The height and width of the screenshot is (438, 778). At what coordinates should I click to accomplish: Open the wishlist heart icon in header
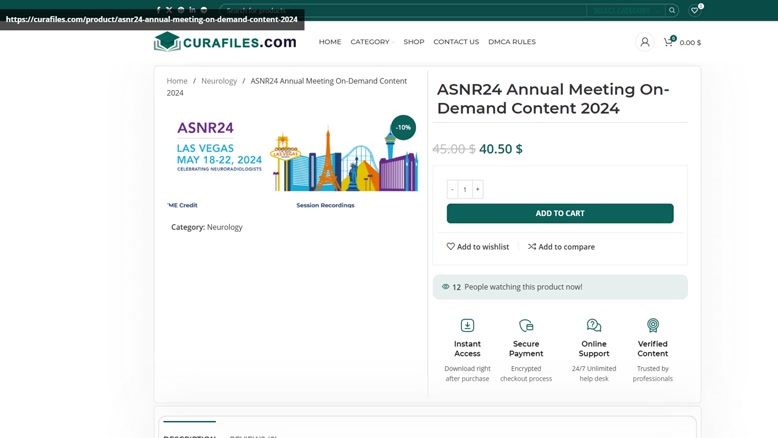695,10
